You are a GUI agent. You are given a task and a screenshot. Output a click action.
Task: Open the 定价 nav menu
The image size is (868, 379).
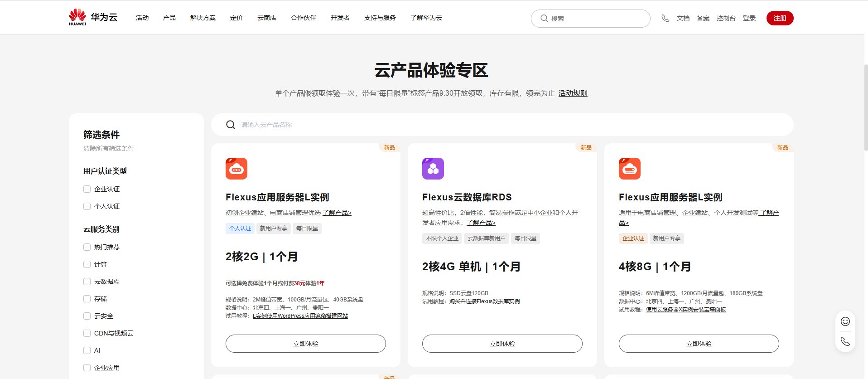pos(236,18)
